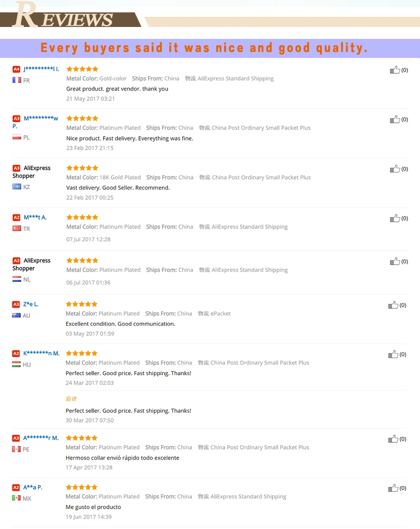Screen dimensions: 420x529
Task: Click five-star rating on Z*e L. review
Action: [x=82, y=304]
